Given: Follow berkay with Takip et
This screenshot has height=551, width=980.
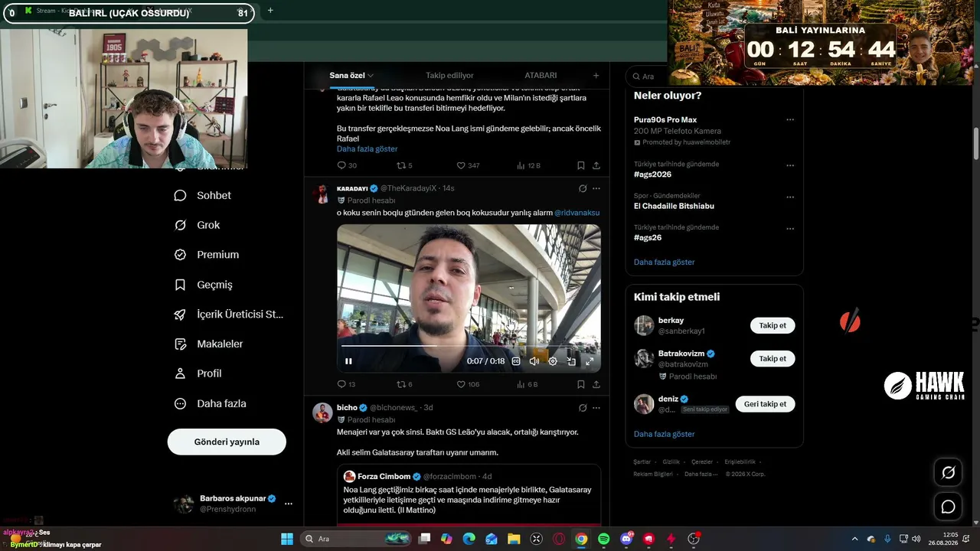Looking at the screenshot, I should tap(773, 325).
